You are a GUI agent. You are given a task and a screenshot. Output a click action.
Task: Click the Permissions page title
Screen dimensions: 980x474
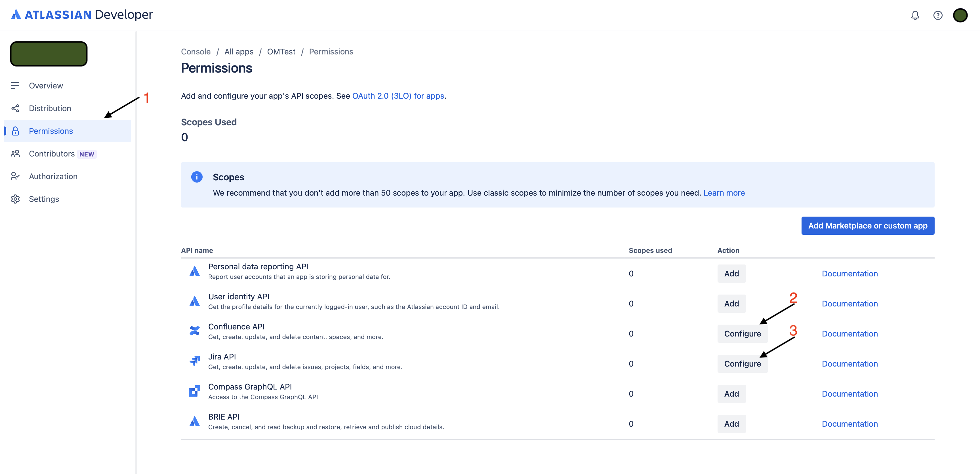216,68
